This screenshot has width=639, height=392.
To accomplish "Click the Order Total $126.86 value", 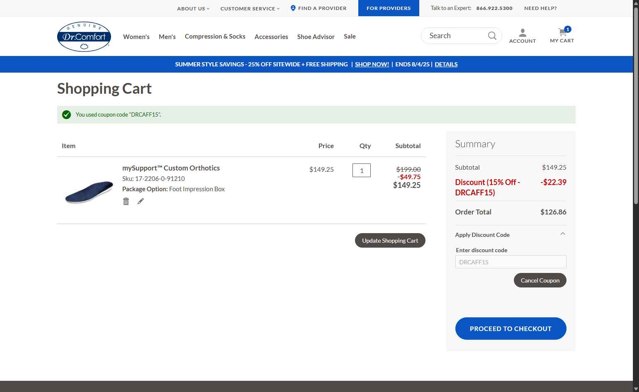I will [x=553, y=212].
